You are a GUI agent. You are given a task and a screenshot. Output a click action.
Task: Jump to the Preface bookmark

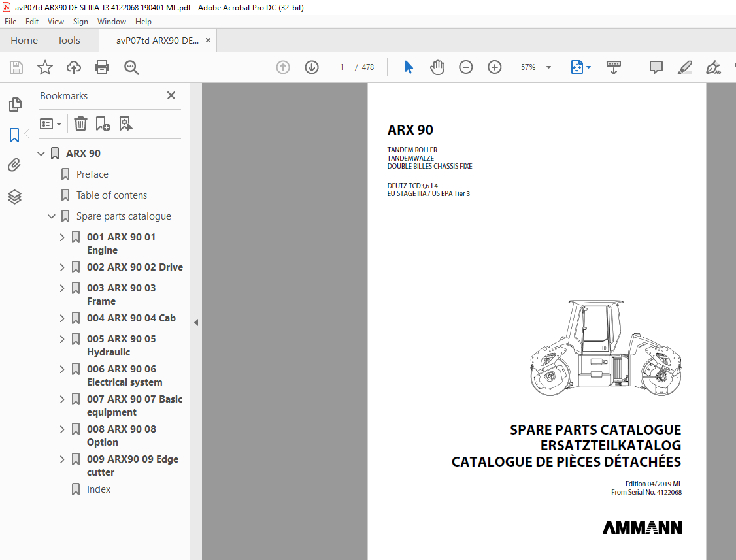92,174
